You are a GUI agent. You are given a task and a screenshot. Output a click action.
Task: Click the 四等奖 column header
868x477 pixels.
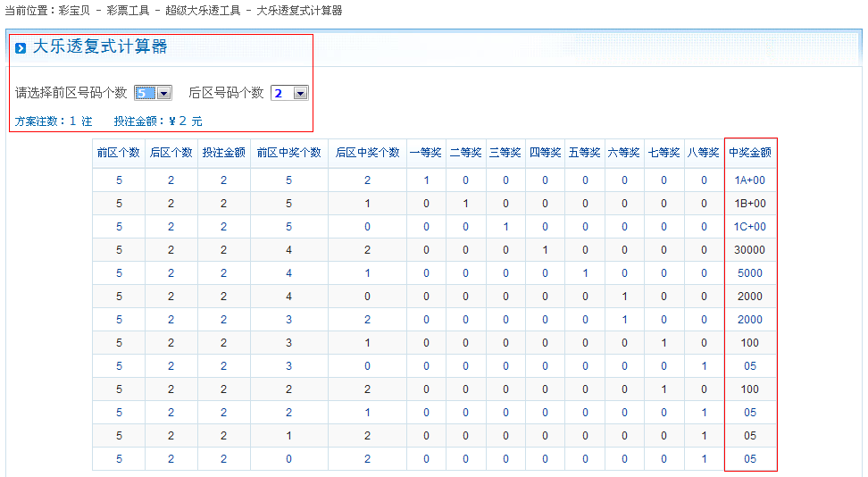tap(545, 153)
